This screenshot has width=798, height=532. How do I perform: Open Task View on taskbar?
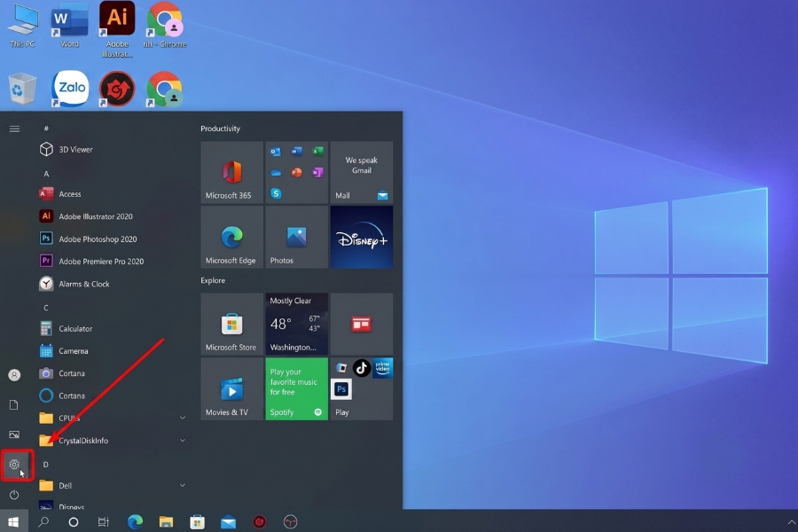pyautogui.click(x=104, y=522)
